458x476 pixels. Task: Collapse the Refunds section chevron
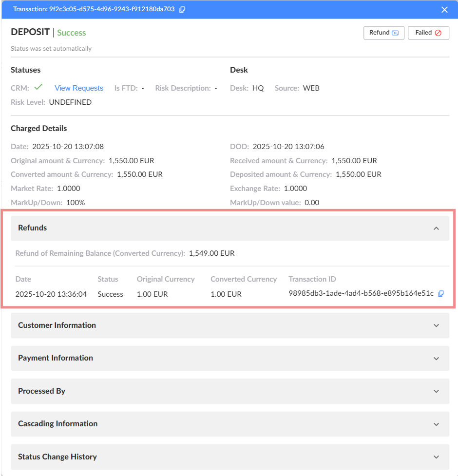436,228
